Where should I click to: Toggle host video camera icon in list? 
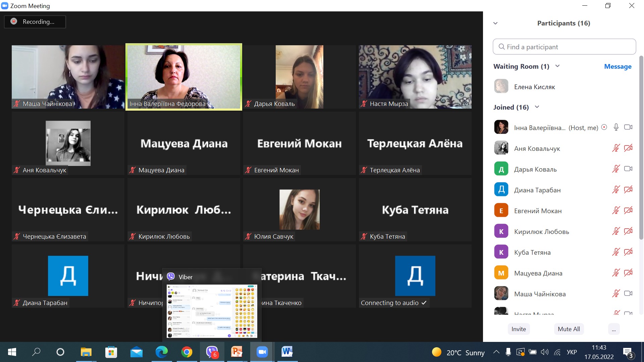[628, 127]
